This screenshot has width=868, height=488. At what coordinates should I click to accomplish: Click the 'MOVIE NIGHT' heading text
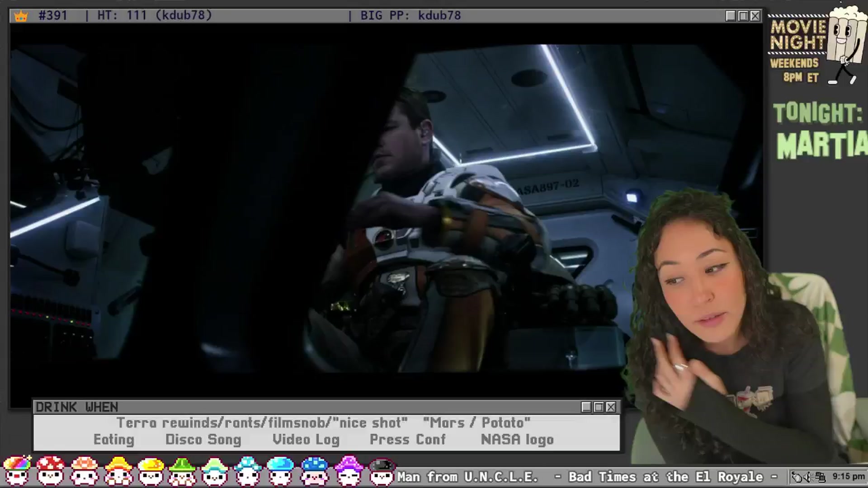(798, 35)
